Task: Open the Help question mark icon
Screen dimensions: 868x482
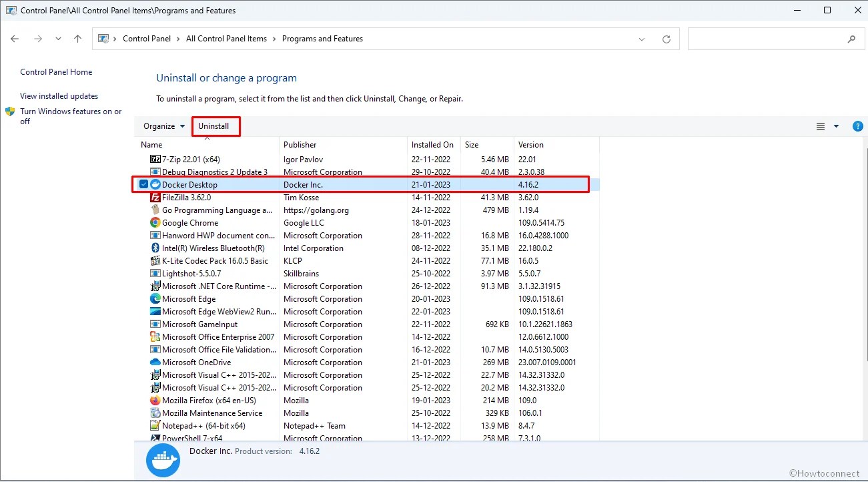Action: click(x=858, y=126)
